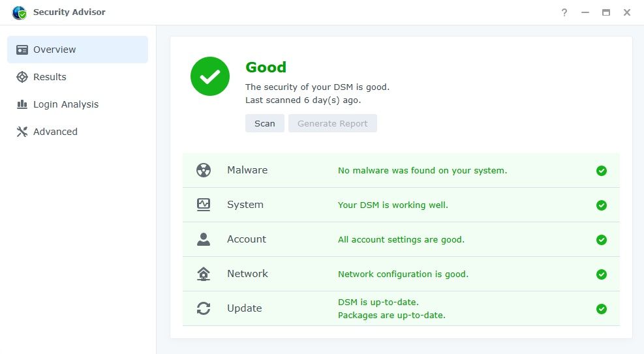
Task: Click the Generate Report button
Action: click(332, 123)
